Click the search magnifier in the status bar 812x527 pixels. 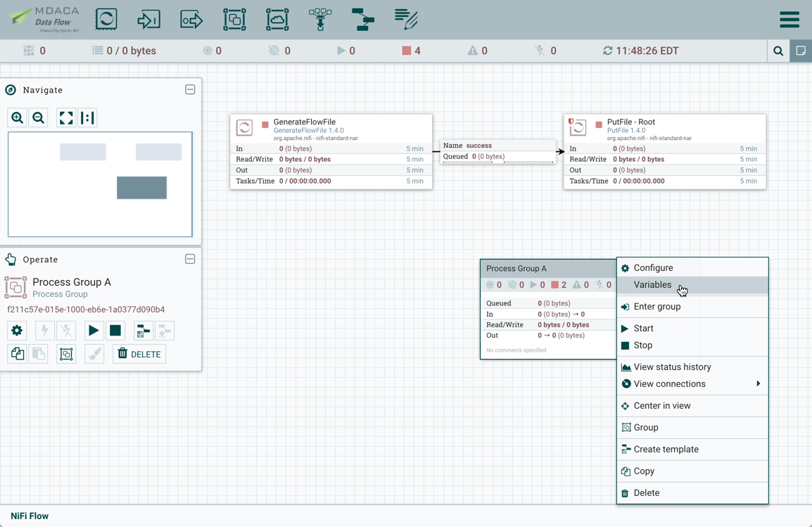[x=778, y=51]
